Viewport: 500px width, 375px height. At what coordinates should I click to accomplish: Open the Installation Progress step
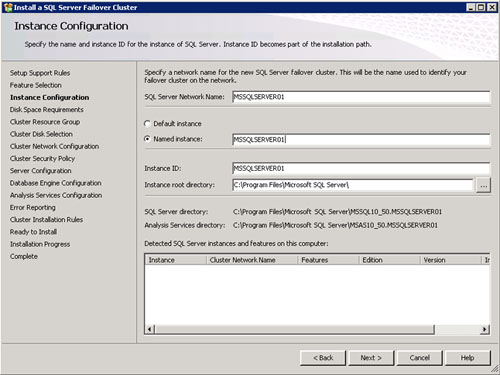click(x=40, y=244)
